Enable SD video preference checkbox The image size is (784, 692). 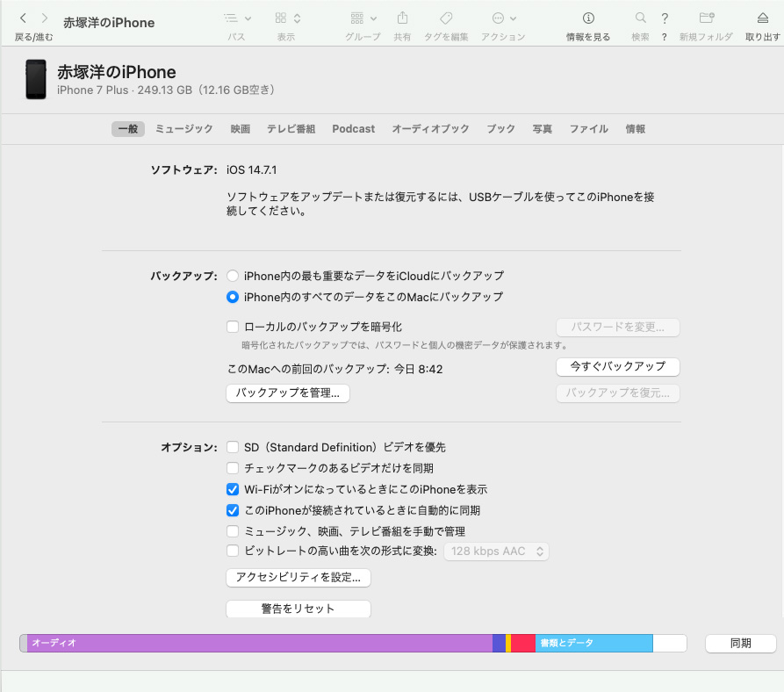pos(233,447)
